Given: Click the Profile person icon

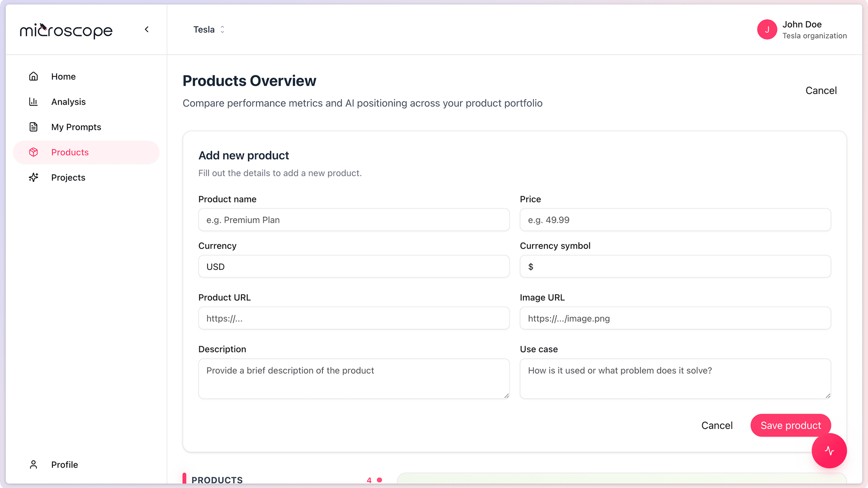Looking at the screenshot, I should (x=33, y=465).
